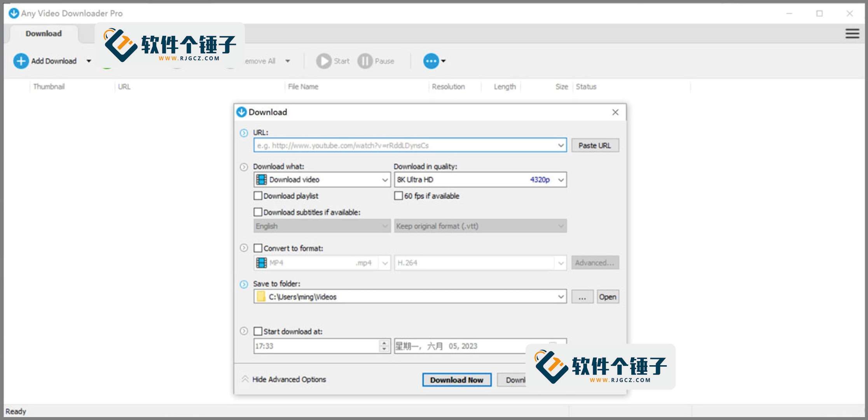Click the Remove All icon
The height and width of the screenshot is (420, 868).
click(230, 61)
